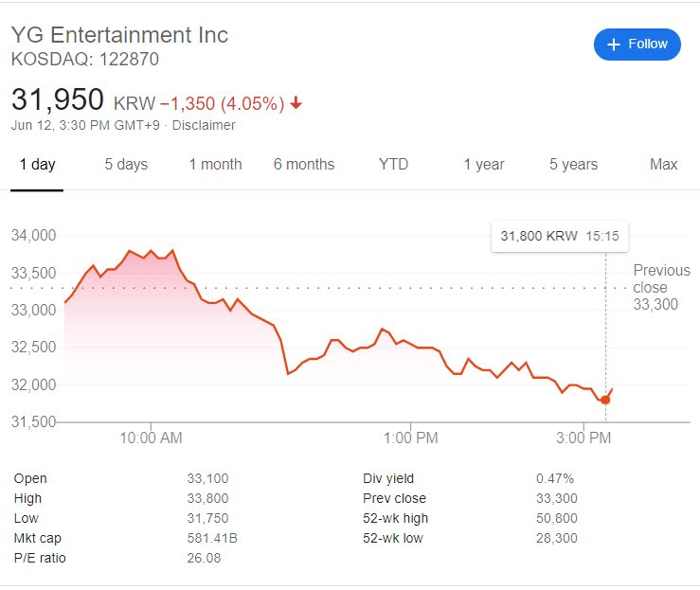Click the 31,800 KRW tooltip box
The height and width of the screenshot is (590, 700).
click(560, 236)
